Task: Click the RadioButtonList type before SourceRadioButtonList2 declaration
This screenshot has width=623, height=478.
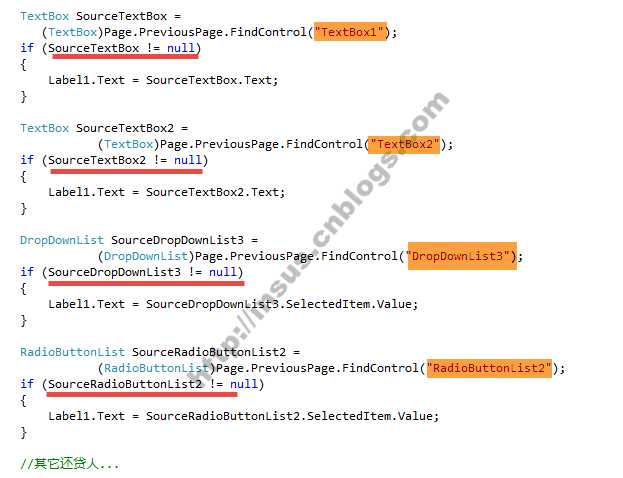Action: point(72,352)
